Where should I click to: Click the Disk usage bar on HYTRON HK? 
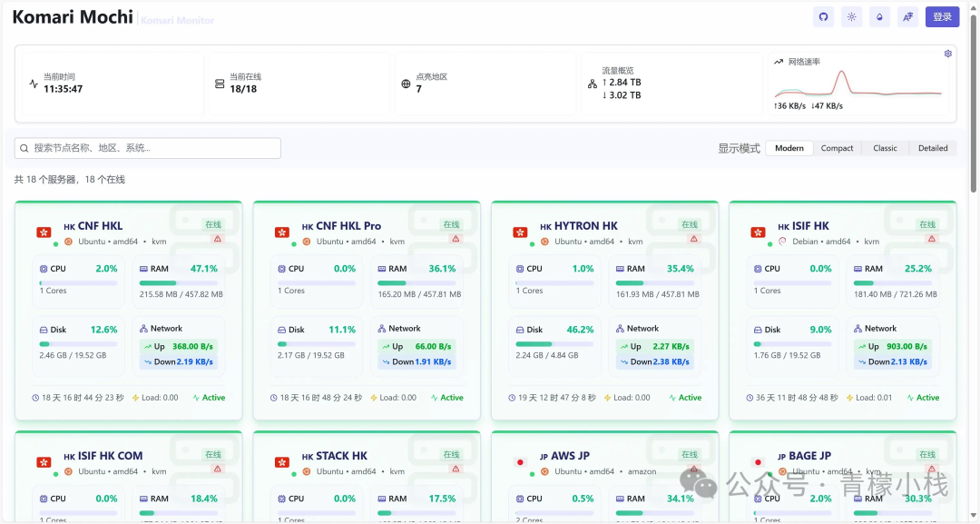(554, 344)
